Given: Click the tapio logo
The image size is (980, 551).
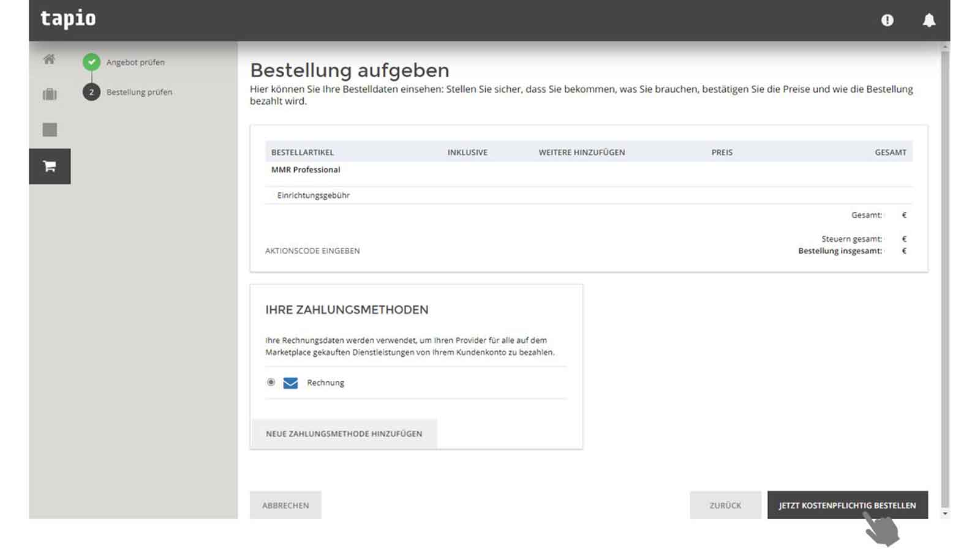Looking at the screenshot, I should pyautogui.click(x=67, y=19).
